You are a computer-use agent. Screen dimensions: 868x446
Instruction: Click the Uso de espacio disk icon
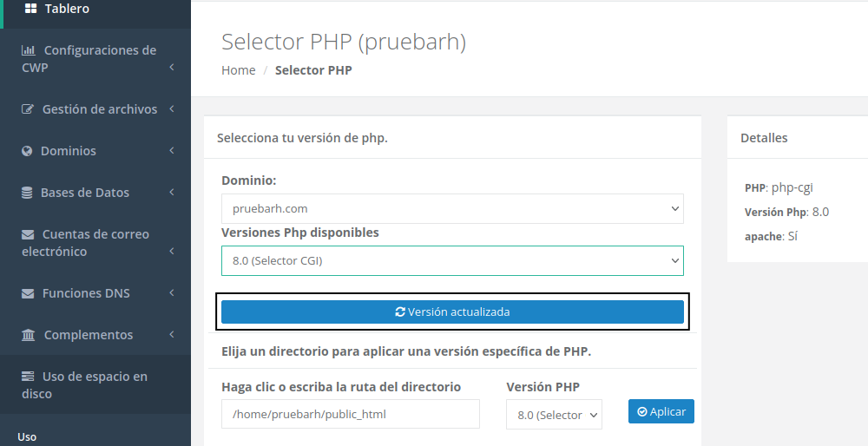(x=28, y=377)
